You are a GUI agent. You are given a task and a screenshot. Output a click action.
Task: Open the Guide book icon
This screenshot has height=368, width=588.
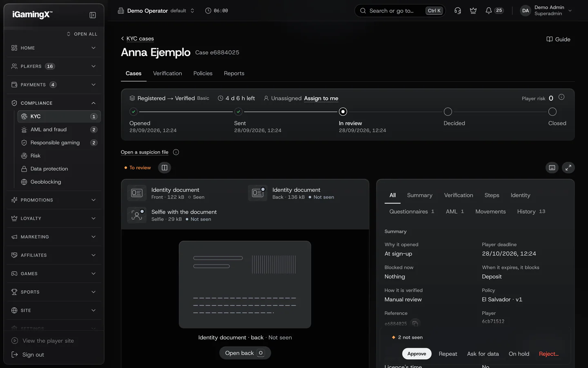tap(550, 39)
